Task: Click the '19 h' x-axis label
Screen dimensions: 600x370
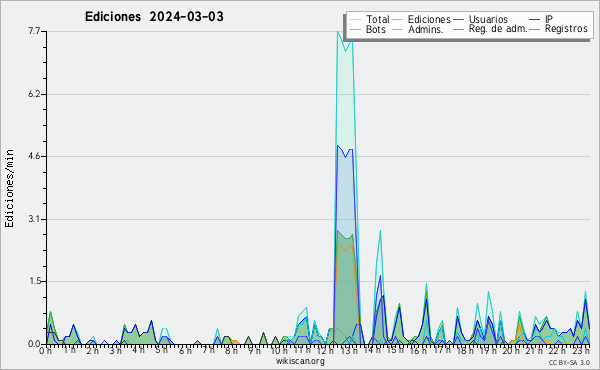Action: (x=488, y=351)
